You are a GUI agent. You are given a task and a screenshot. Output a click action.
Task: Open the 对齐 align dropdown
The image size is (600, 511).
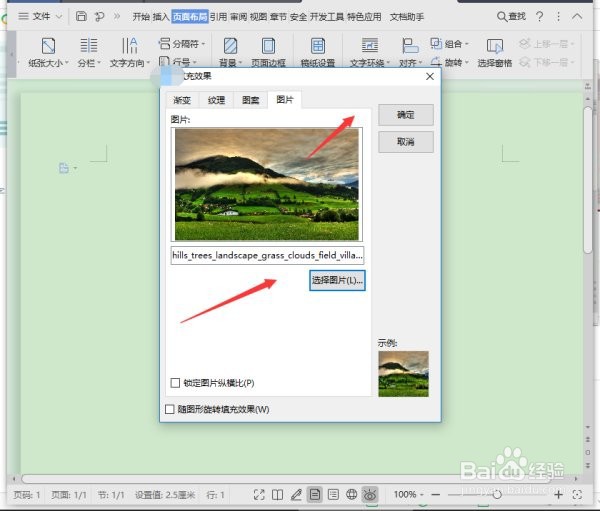410,52
